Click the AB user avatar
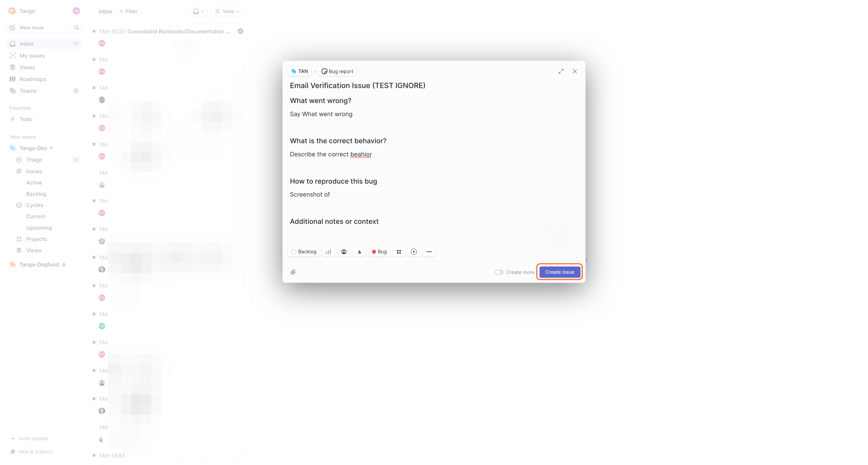 click(x=76, y=11)
